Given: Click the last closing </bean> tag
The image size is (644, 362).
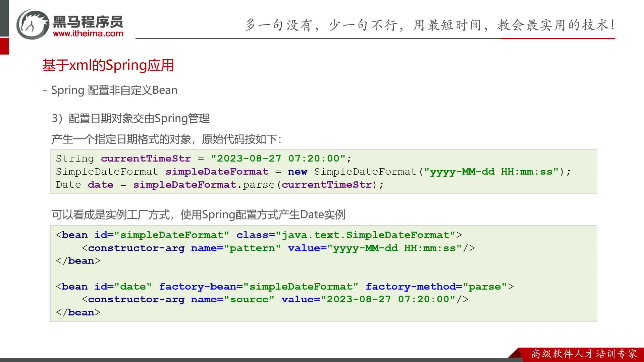Looking at the screenshot, I should [78, 312].
